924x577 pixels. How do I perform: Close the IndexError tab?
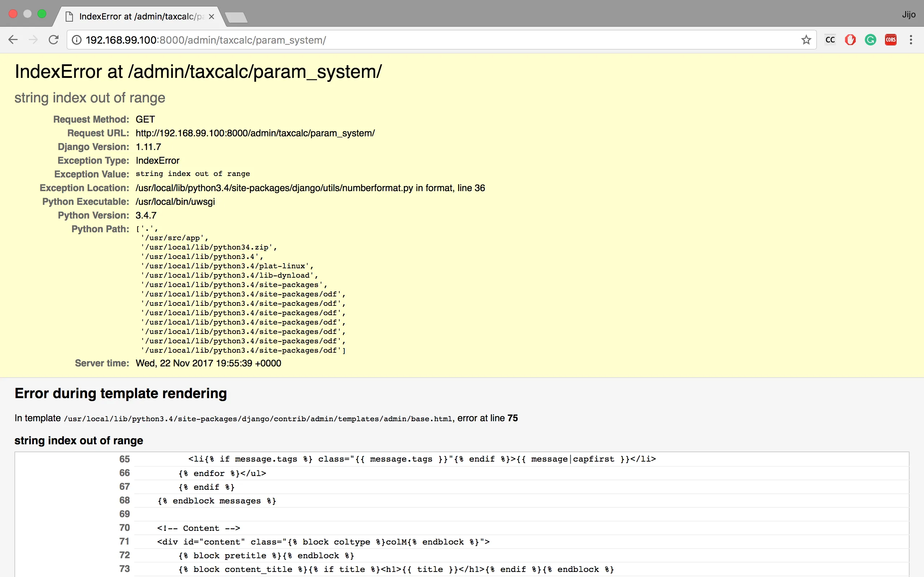[x=212, y=17]
